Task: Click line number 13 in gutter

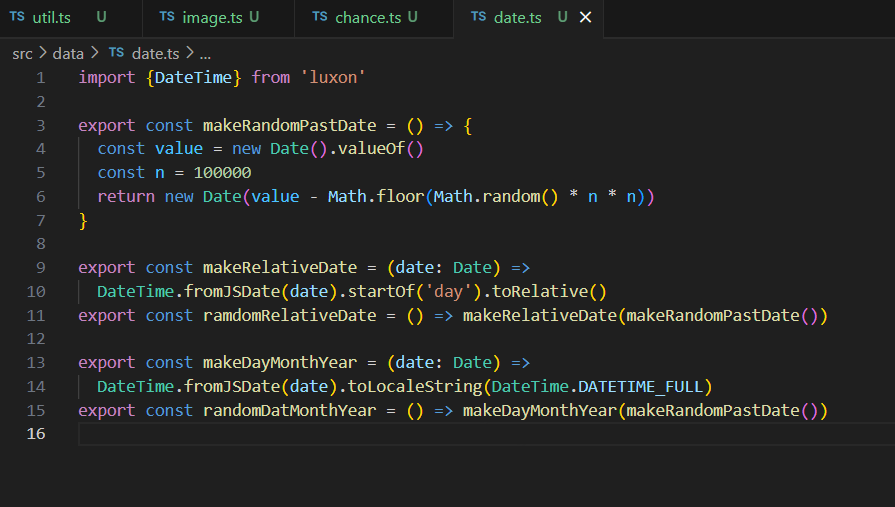Action: tap(36, 363)
